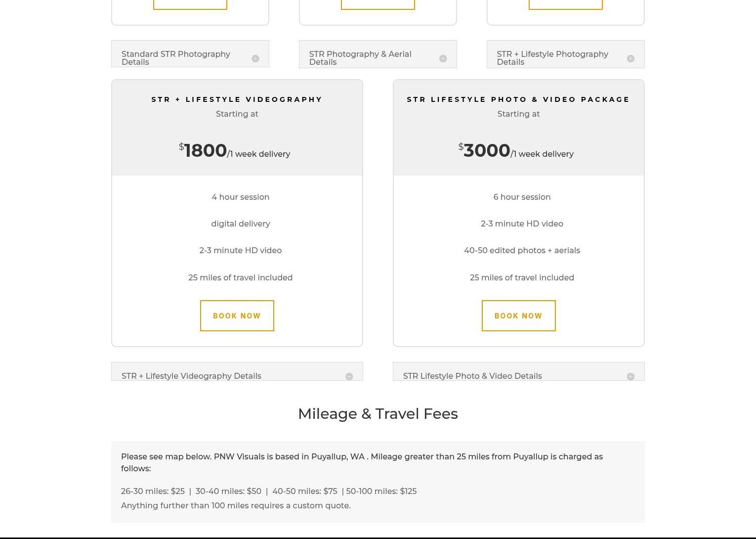This screenshot has height=539, width=756.
Task: Click the plus icon beside STR Photography & Aerial Details
Action: click(443, 58)
